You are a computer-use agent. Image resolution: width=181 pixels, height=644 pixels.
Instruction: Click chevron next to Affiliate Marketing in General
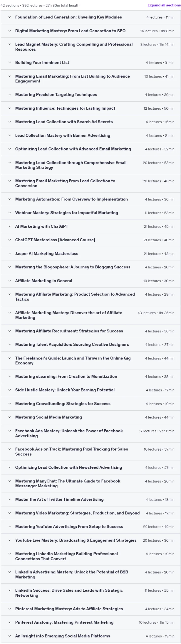[10, 281]
